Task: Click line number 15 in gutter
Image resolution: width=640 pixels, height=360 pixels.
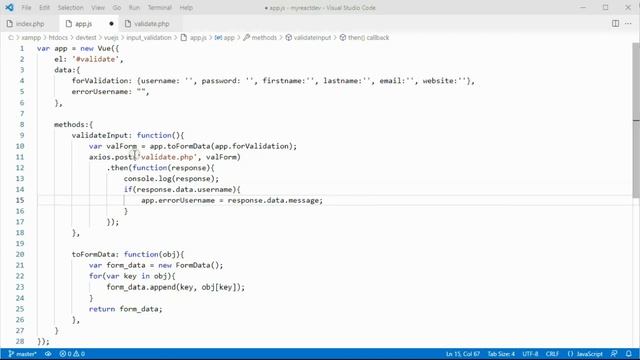Action: 20,200
